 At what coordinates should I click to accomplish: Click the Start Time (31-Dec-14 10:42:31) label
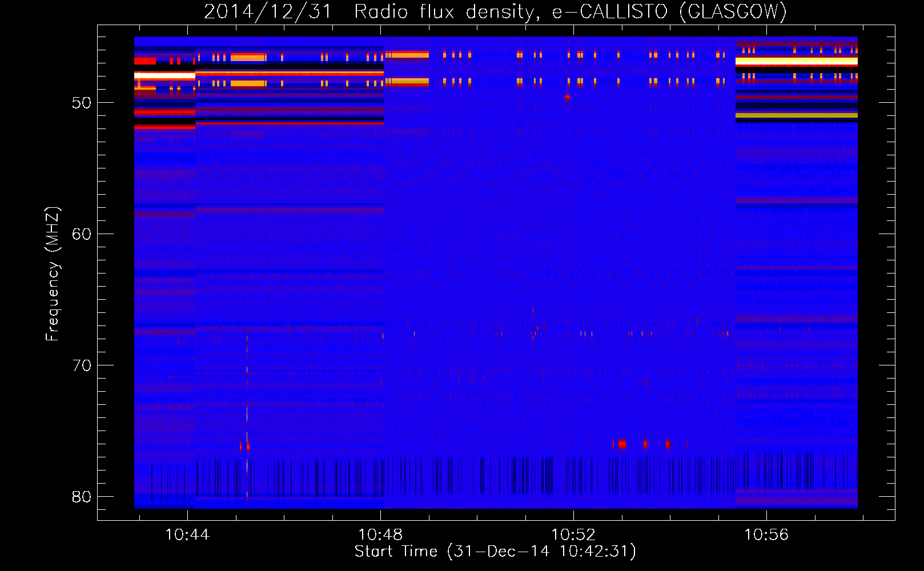click(495, 552)
